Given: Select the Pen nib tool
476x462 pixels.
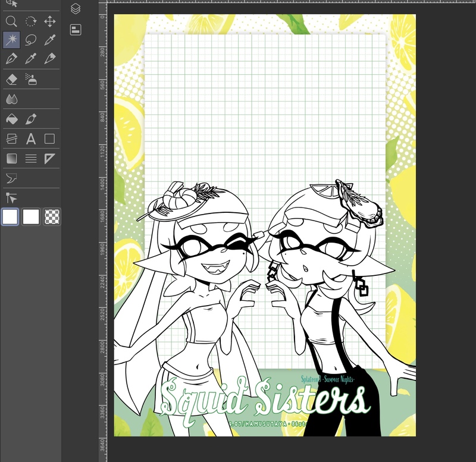Looking at the screenshot, I should 11,58.
